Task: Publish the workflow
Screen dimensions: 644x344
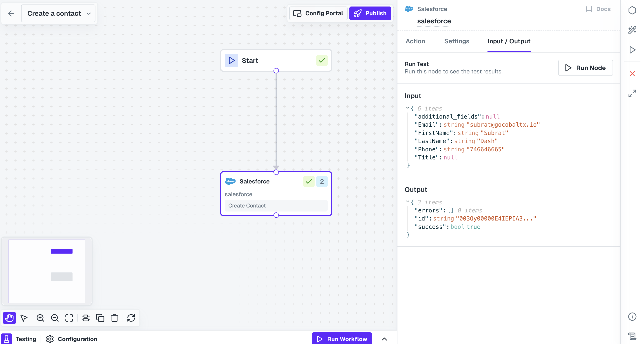Action: tap(370, 13)
